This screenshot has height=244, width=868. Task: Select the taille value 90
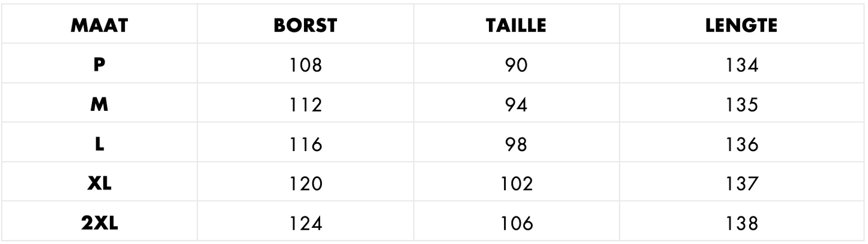[x=516, y=65]
